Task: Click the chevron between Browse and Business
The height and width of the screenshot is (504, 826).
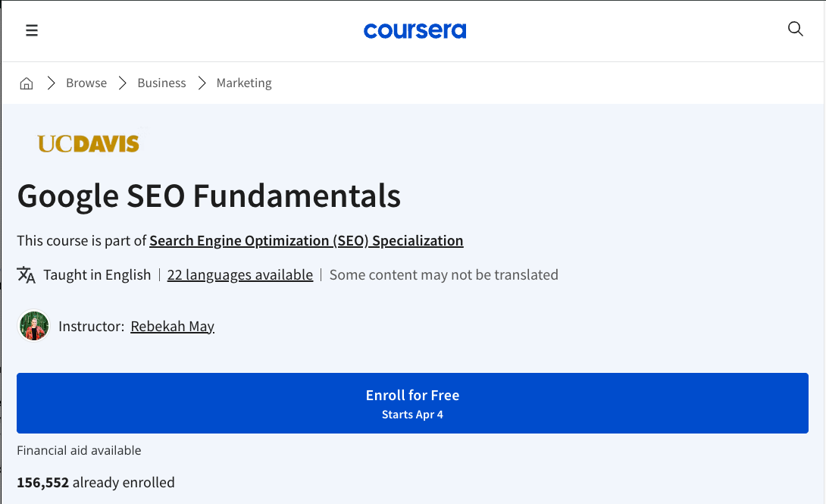Action: 123,83
